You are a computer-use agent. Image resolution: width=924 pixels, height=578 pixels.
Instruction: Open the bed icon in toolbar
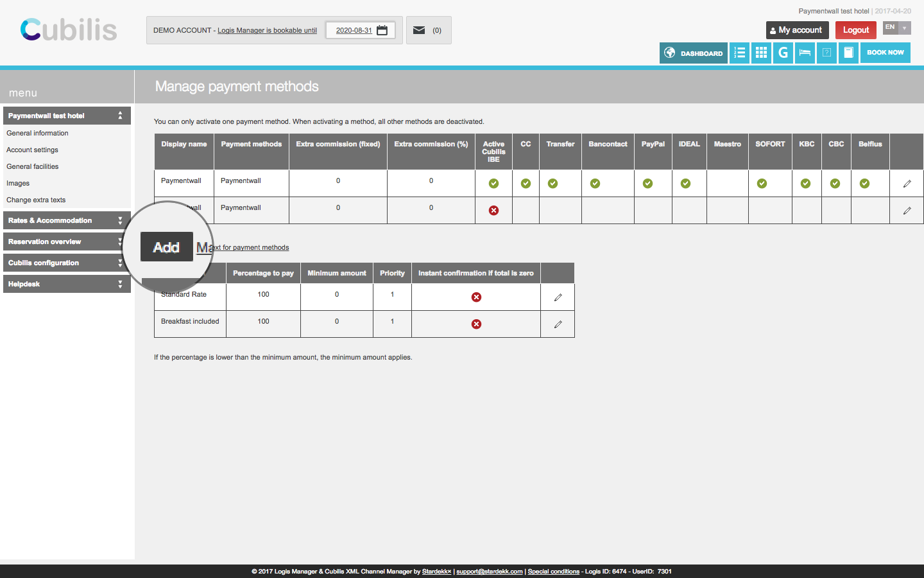[x=805, y=53]
